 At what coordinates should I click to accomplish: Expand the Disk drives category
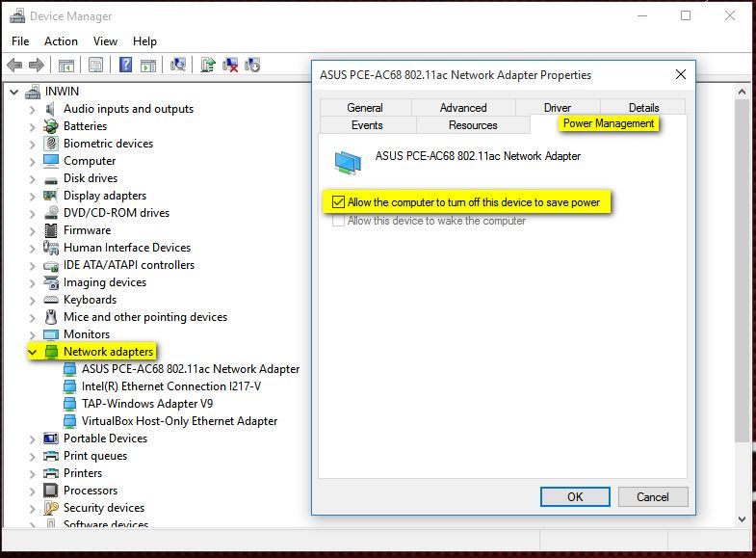click(x=33, y=179)
